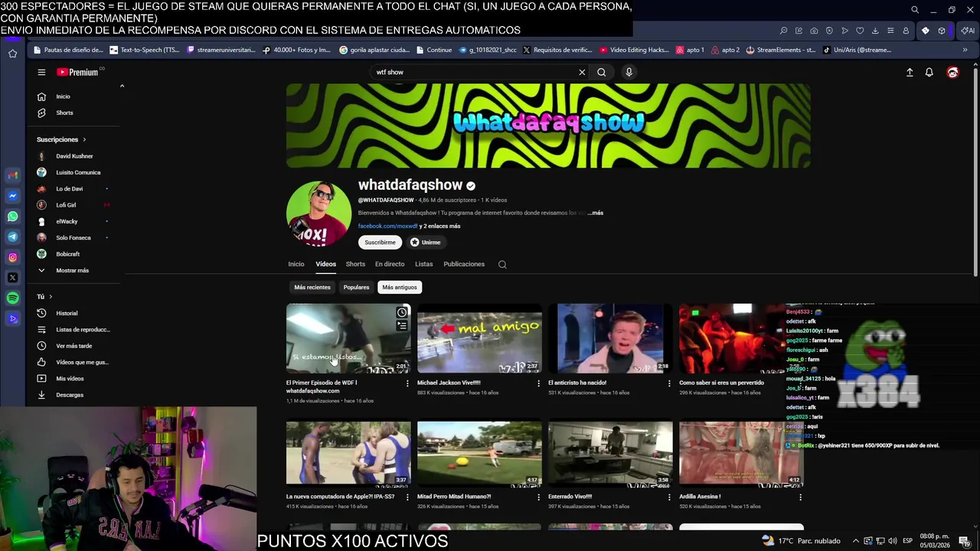
Task: Add first video to queue icon
Action: pyautogui.click(x=402, y=326)
